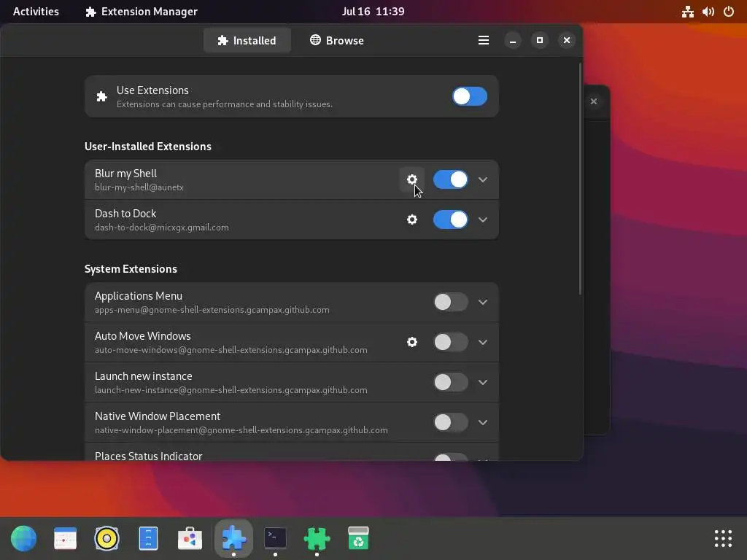Switch to the Browse tab
The height and width of the screenshot is (560, 747).
click(337, 41)
